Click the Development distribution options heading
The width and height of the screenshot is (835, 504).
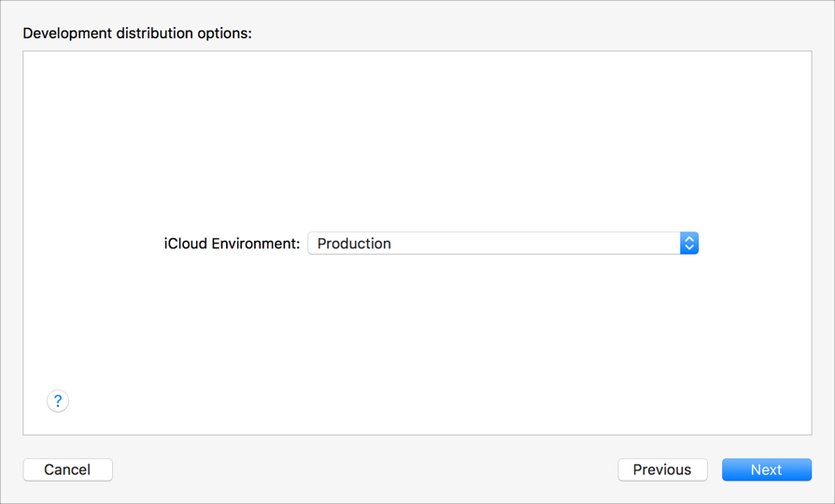coord(137,34)
